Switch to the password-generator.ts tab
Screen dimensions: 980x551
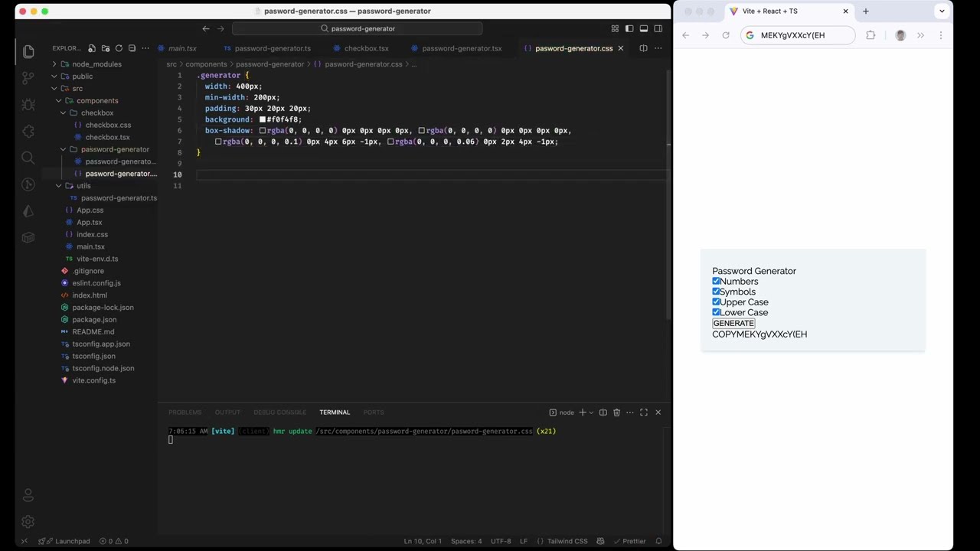click(x=267, y=48)
